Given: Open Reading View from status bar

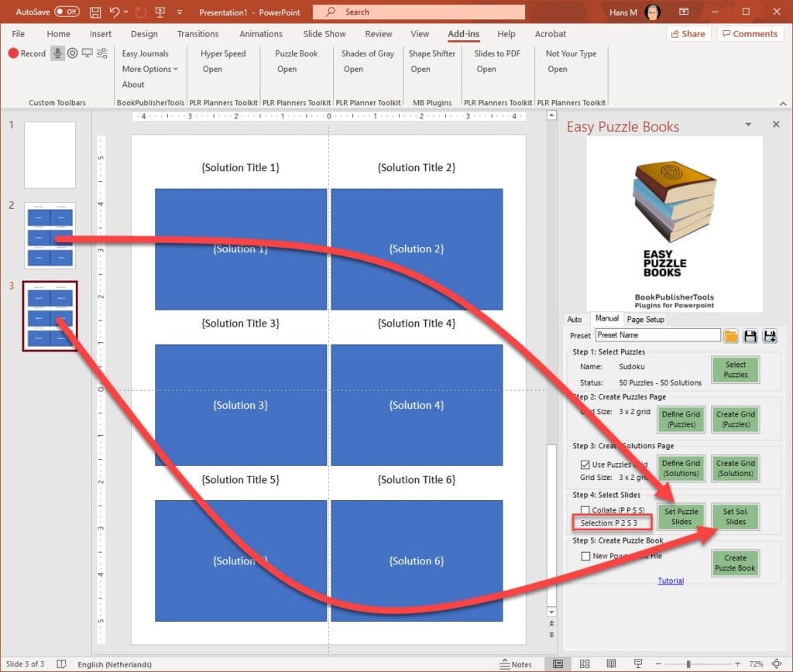Looking at the screenshot, I should click(609, 663).
